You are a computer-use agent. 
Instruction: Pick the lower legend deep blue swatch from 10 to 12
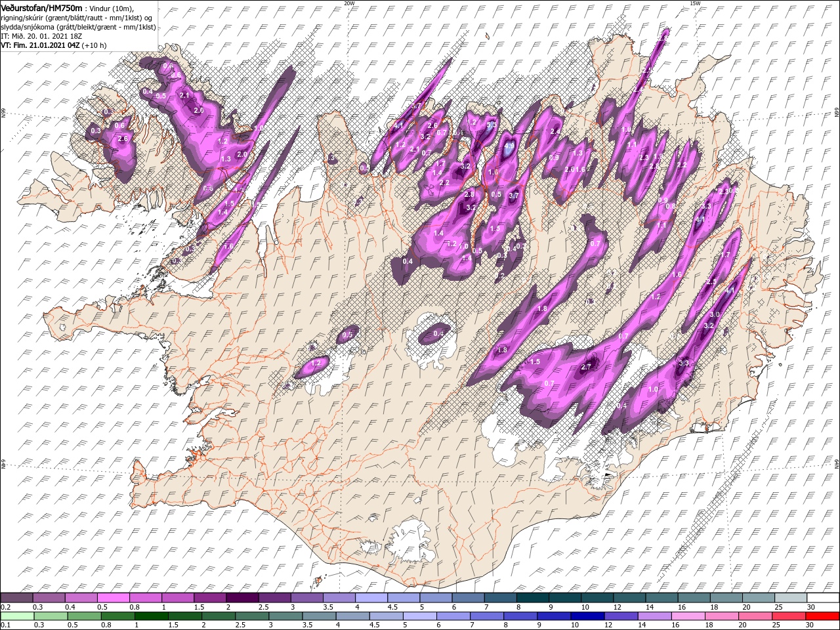[587, 616]
